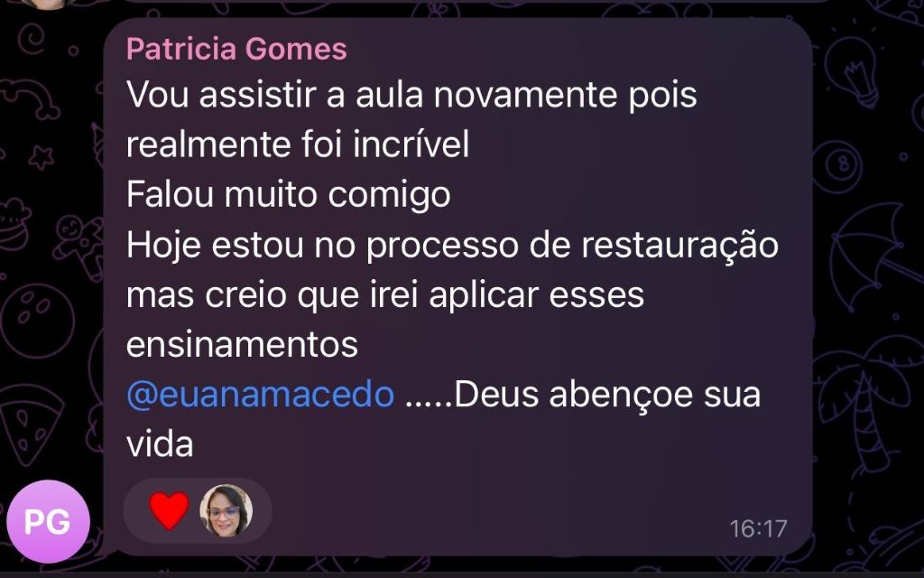The image size is (924, 578).
Task: Click the phrase 'Deus abençoe sua'
Action: click(x=607, y=395)
